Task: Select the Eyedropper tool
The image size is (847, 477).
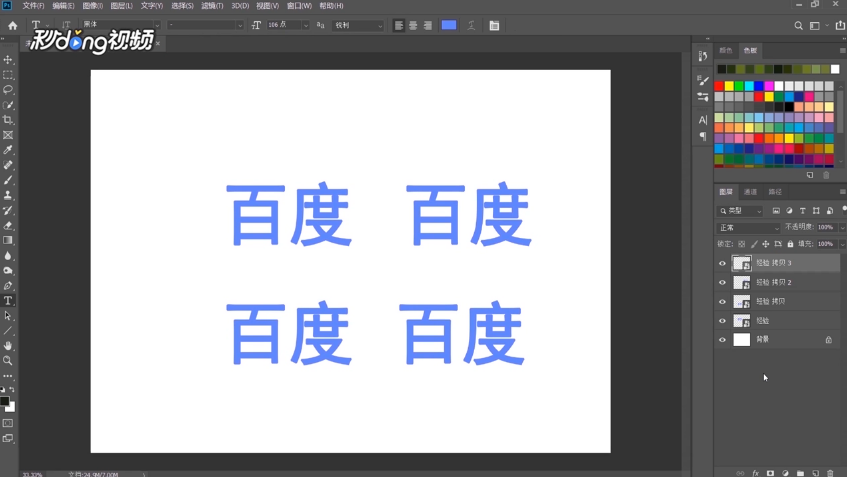Action: pos(8,150)
